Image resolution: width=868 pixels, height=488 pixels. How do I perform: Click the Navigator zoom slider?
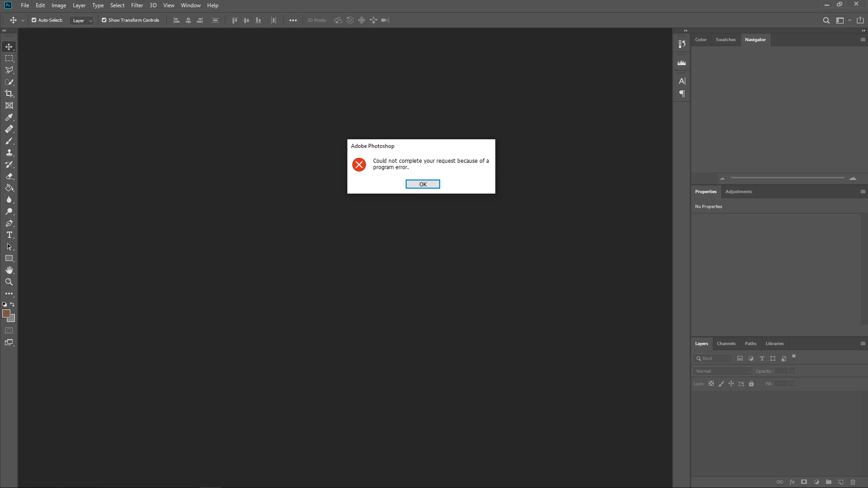pyautogui.click(x=787, y=178)
